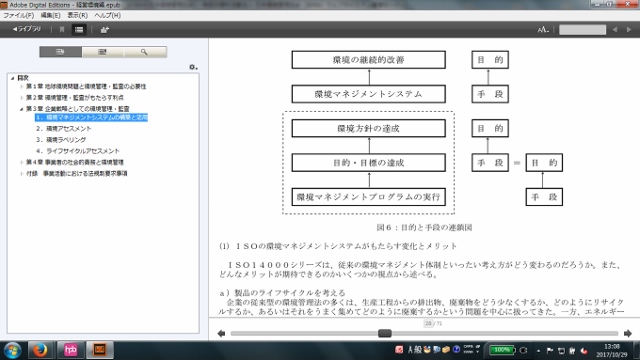Select 第1章 chapter title in contents
640x360 pixels.
point(86,87)
